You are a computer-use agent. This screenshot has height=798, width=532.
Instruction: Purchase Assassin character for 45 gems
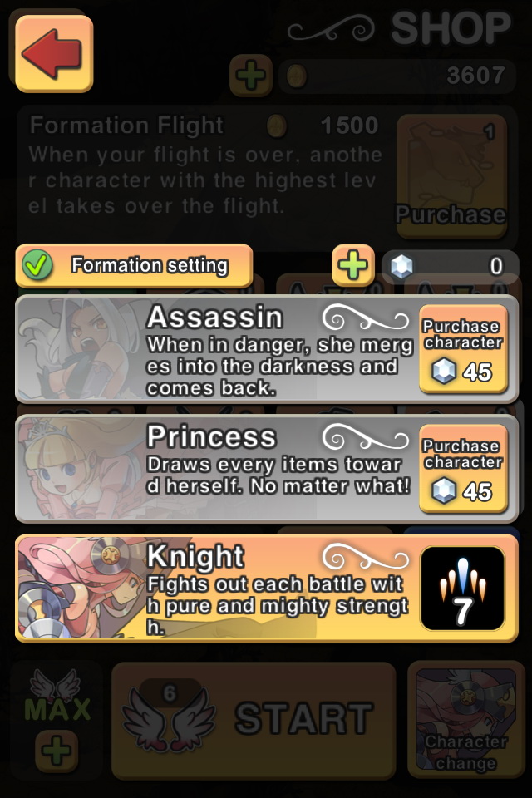coord(463,349)
